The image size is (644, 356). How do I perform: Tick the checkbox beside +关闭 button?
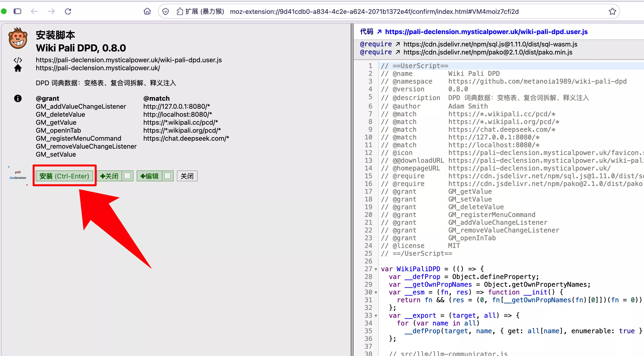[127, 176]
